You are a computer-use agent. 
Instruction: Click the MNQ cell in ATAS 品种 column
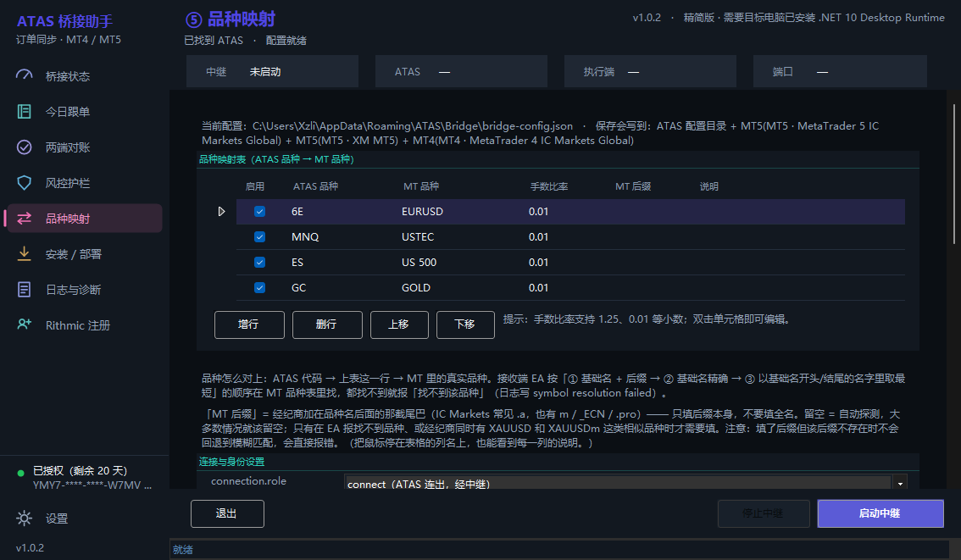305,236
